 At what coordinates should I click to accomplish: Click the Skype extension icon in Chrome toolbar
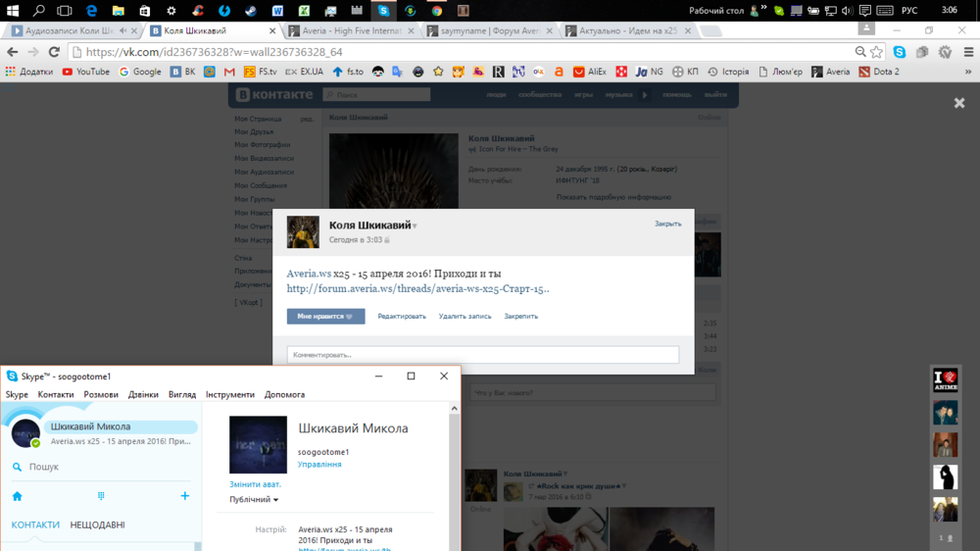tap(899, 52)
